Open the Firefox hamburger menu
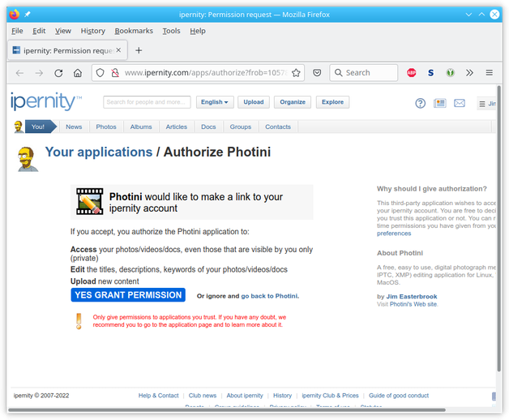The width and height of the screenshot is (509, 420). coord(490,73)
